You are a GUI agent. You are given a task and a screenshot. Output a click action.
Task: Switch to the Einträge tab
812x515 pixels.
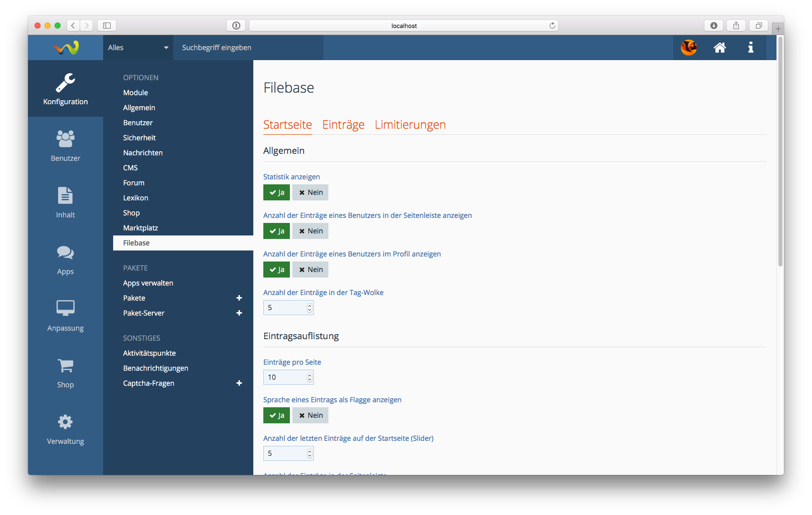point(343,125)
